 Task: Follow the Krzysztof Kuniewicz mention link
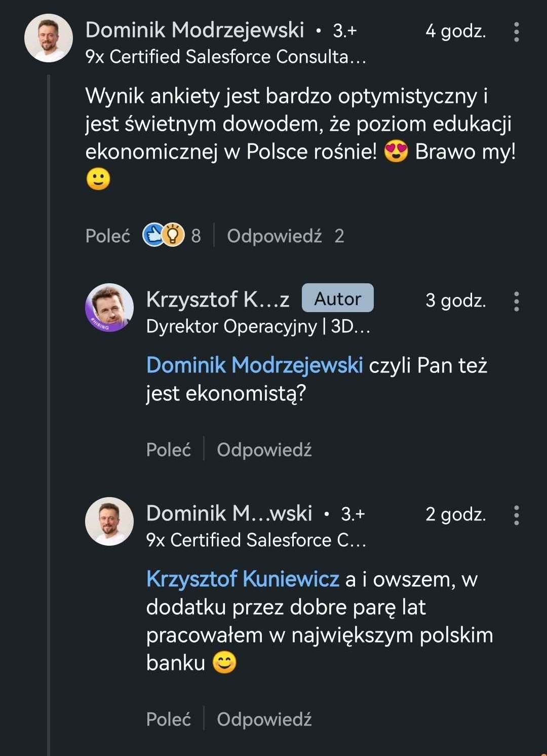click(x=243, y=579)
